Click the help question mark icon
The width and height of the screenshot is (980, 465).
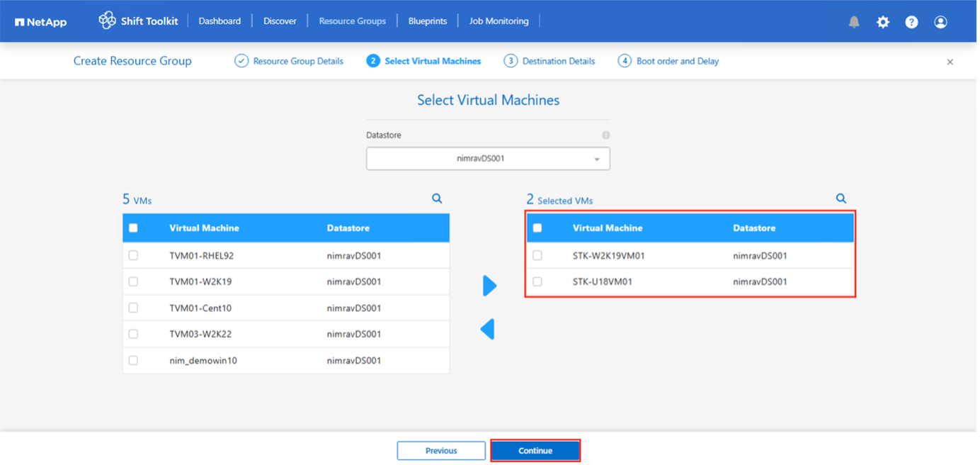(911, 22)
